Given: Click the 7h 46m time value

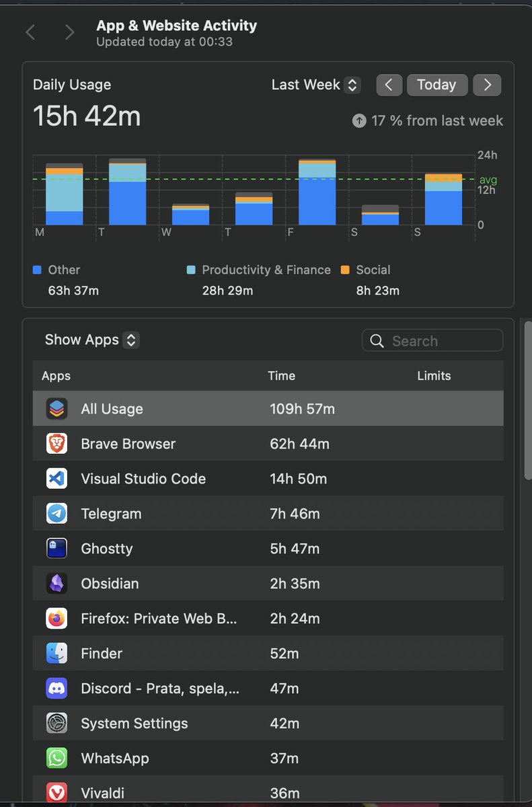Looking at the screenshot, I should click(x=295, y=514).
